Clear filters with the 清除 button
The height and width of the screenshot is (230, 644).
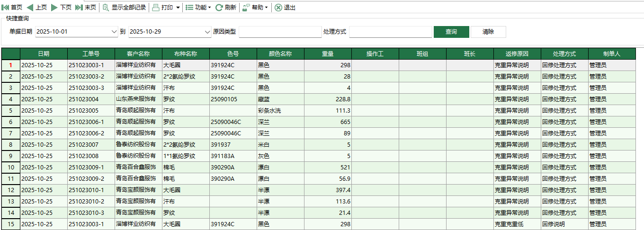488,32
